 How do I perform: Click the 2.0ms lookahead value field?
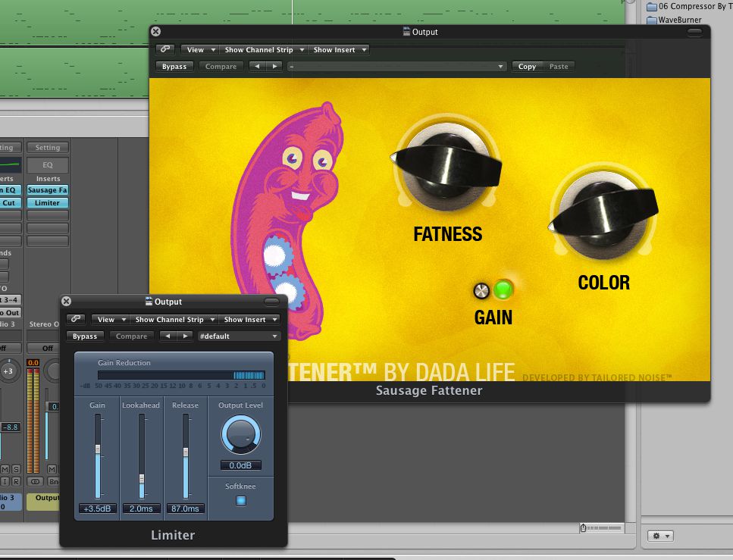pos(141,508)
